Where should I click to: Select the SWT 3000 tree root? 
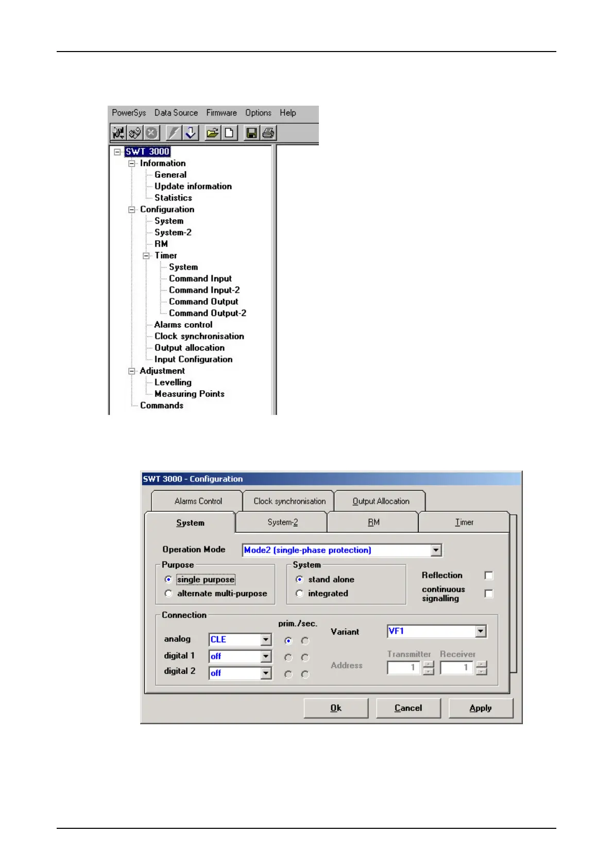(147, 152)
